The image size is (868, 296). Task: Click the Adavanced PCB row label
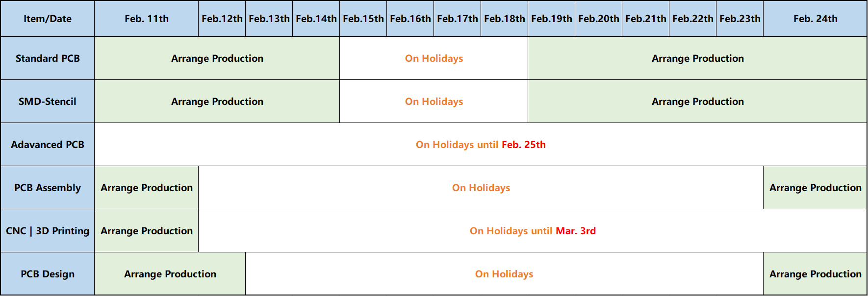click(48, 145)
